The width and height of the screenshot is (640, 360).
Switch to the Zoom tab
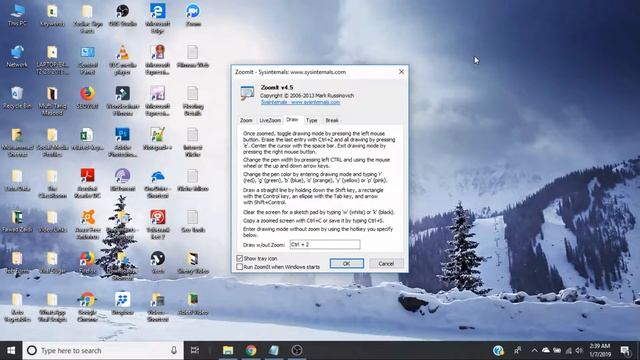[x=246, y=120]
